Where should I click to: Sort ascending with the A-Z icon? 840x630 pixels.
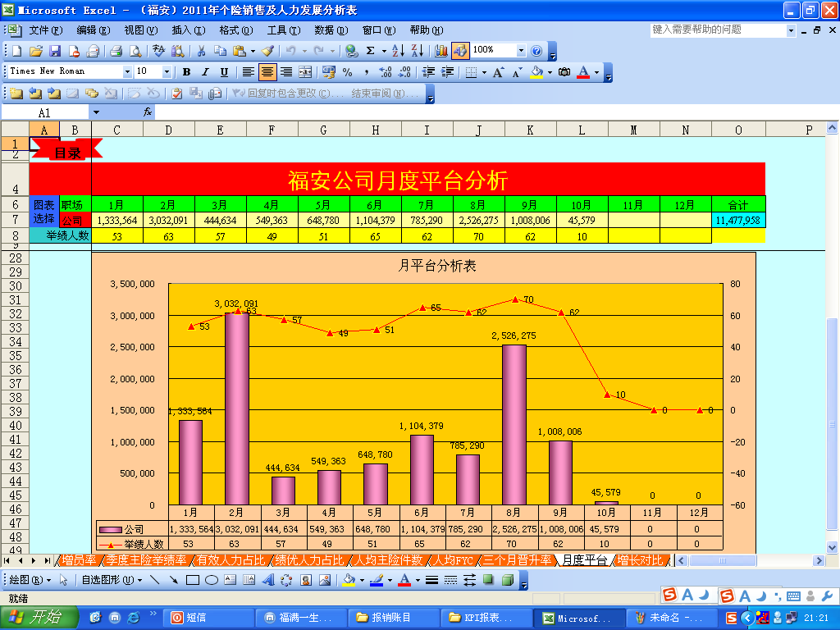click(398, 51)
